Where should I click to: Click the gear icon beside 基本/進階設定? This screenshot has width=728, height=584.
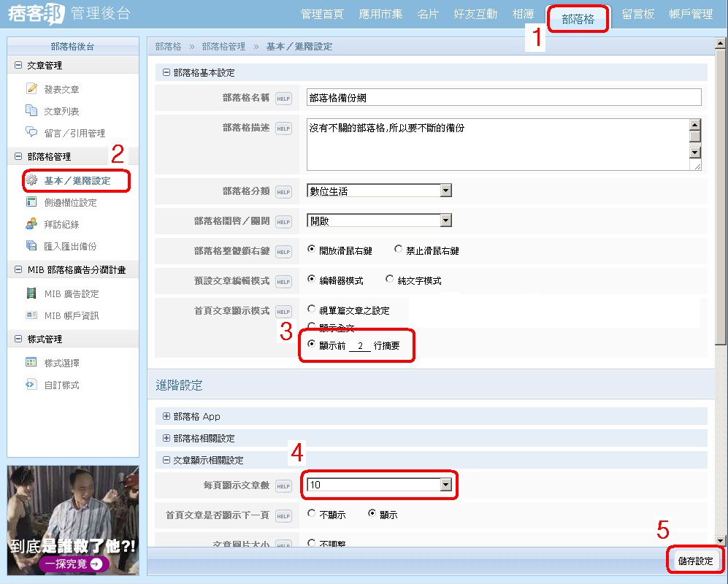coord(31,180)
